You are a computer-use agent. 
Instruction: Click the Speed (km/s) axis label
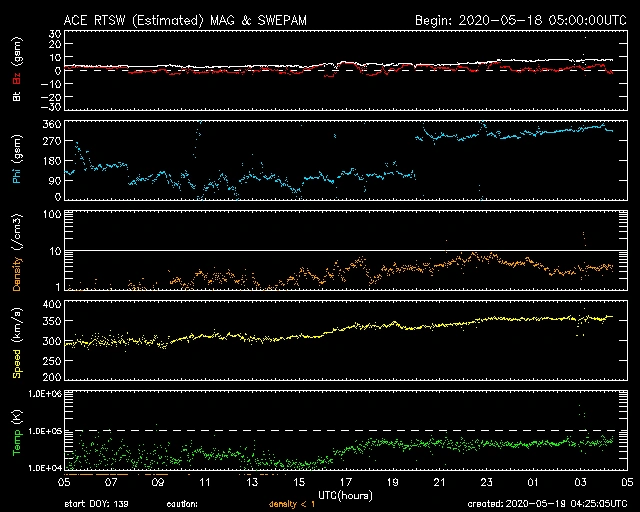16,341
